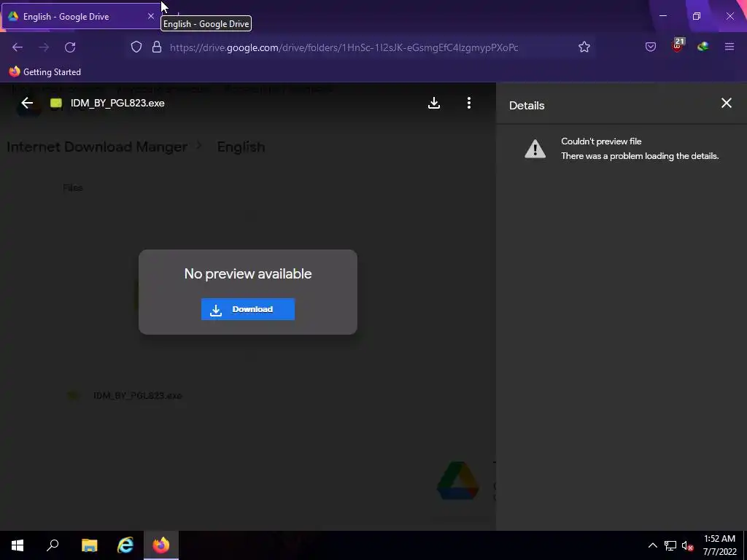Click the URL address bar

[344, 47]
